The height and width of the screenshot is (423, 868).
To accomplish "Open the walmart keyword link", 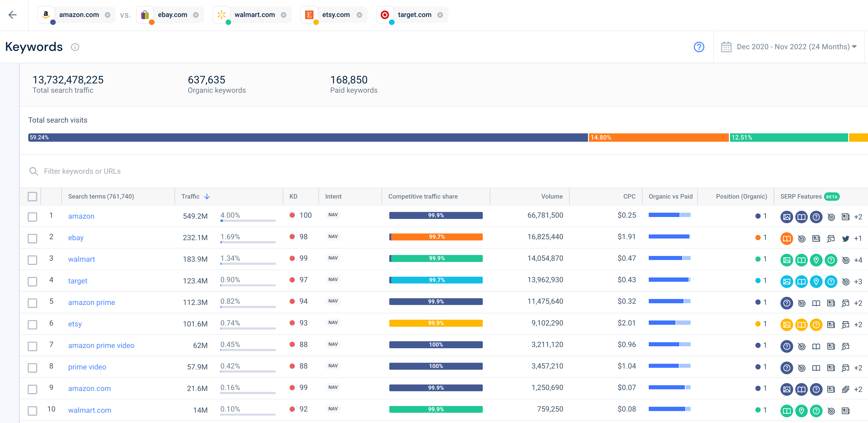I will [x=82, y=259].
